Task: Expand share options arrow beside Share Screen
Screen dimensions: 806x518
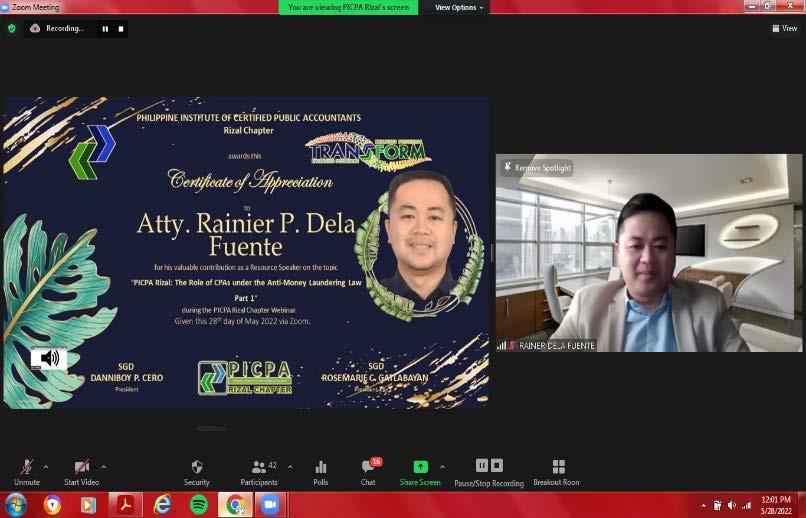Action: click(443, 467)
